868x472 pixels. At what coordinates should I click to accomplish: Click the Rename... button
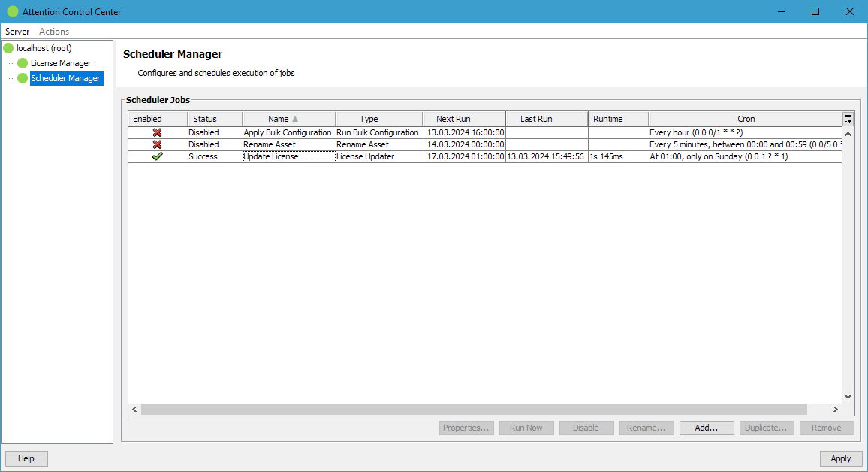pos(646,428)
